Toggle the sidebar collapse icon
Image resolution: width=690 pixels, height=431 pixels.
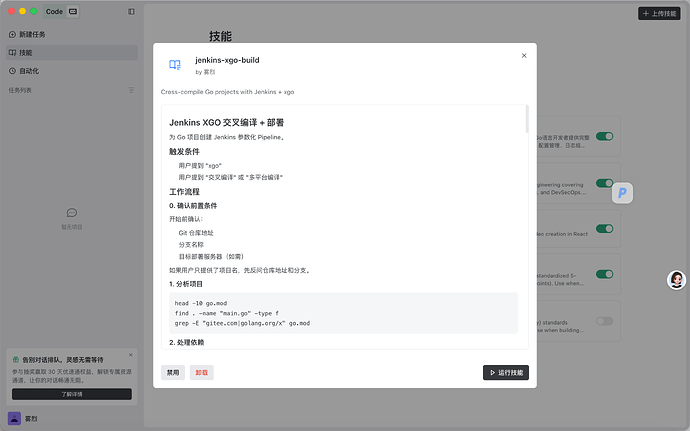pyautogui.click(x=131, y=11)
